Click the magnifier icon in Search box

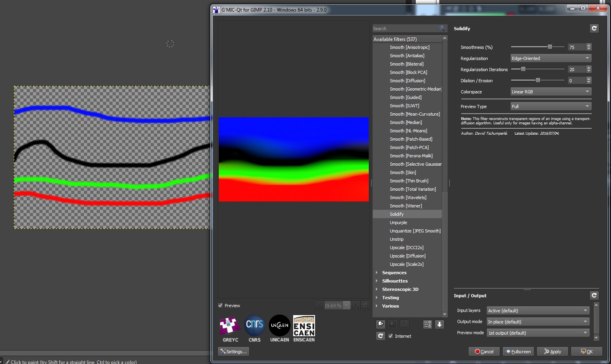pos(442,28)
